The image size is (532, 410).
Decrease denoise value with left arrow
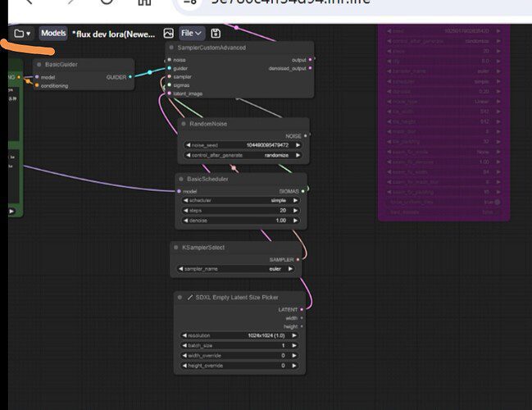click(185, 221)
